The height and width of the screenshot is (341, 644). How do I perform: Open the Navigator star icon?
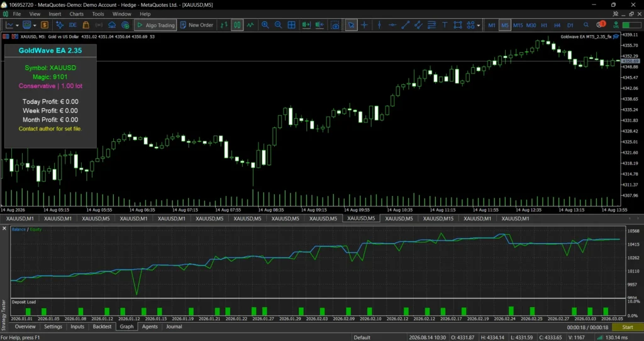[x=60, y=25]
